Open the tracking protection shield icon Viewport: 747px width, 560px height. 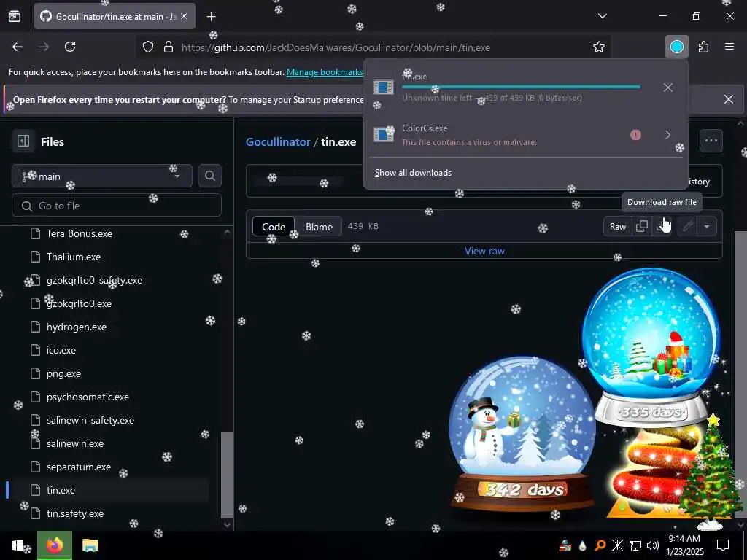(x=148, y=47)
